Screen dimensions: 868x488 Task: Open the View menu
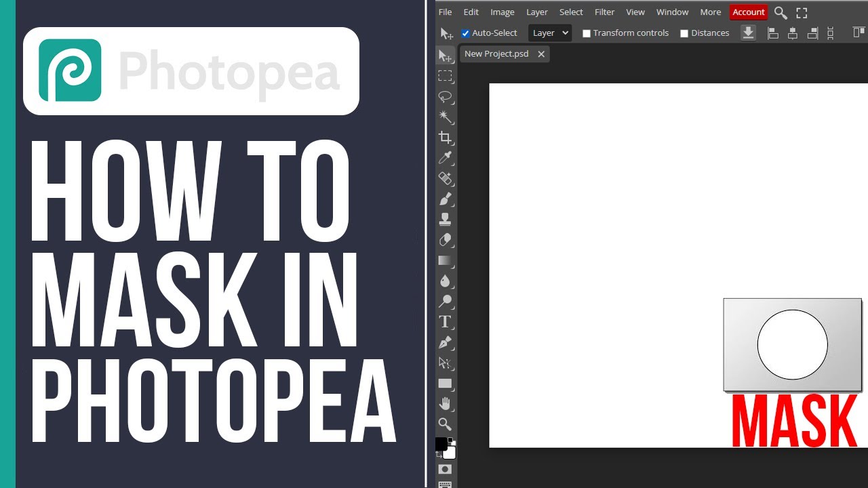click(635, 12)
